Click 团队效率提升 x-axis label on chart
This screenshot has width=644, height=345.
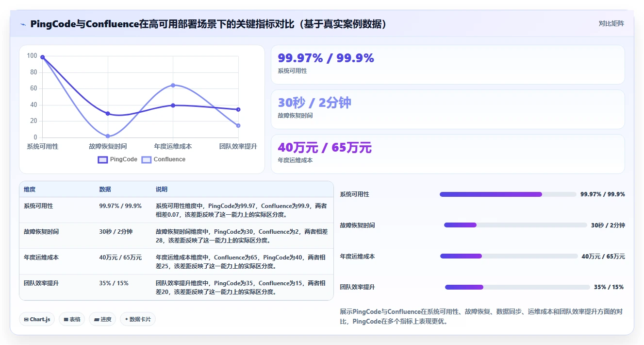pyautogui.click(x=238, y=146)
